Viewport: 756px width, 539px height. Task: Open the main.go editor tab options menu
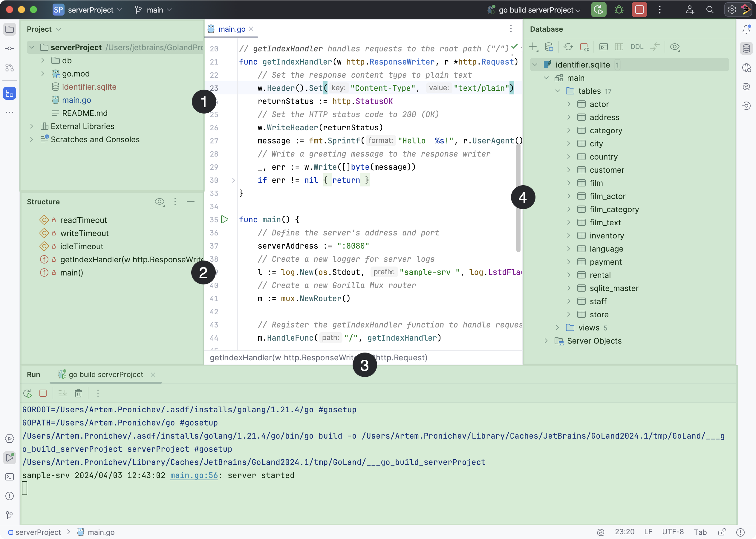(x=511, y=29)
